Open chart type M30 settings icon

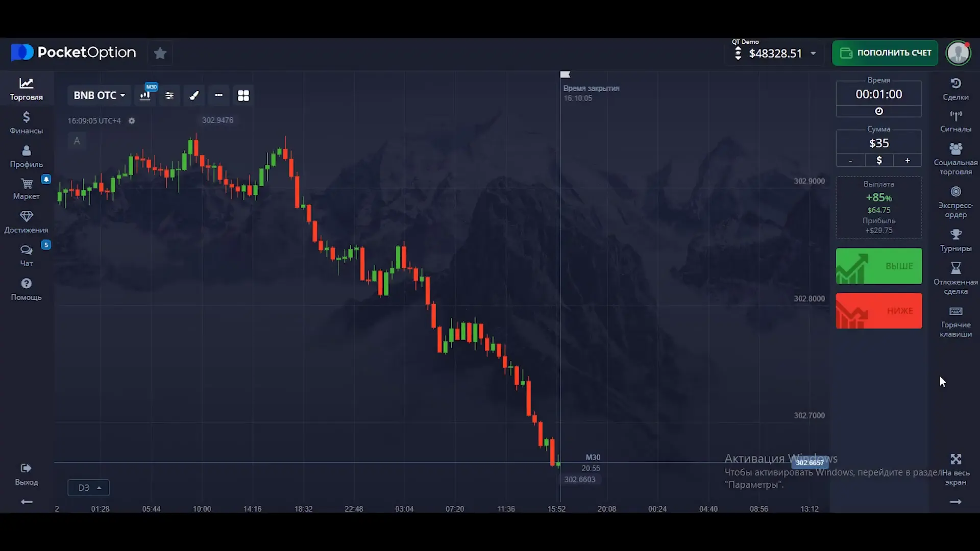click(145, 95)
